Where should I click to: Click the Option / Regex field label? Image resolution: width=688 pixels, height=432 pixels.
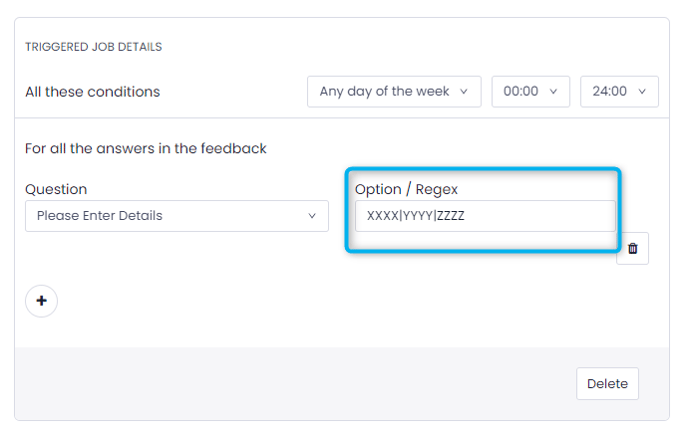point(406,189)
